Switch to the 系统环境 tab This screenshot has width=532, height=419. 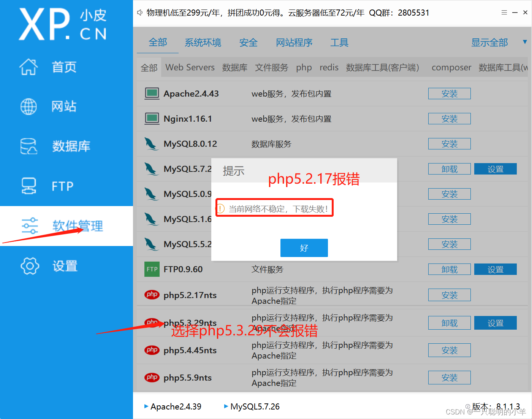(x=203, y=43)
